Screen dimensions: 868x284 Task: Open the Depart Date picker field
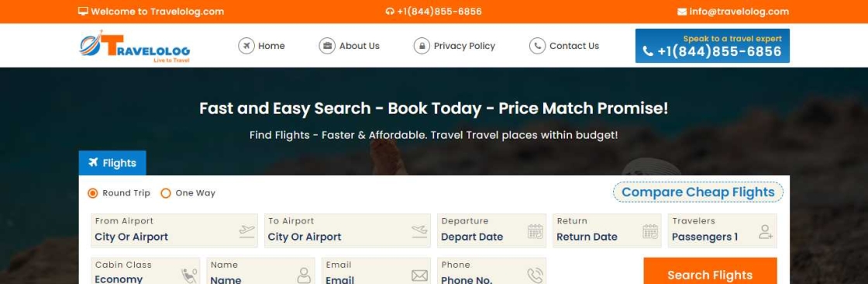tap(491, 230)
